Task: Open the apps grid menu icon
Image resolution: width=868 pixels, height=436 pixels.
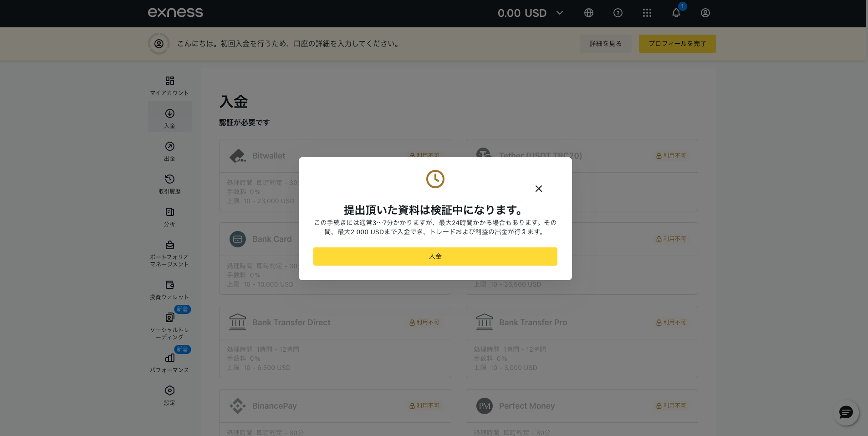Action: click(x=647, y=13)
